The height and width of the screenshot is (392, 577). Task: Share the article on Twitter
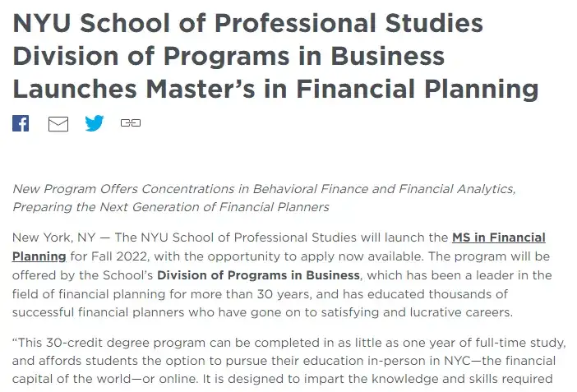click(x=95, y=123)
